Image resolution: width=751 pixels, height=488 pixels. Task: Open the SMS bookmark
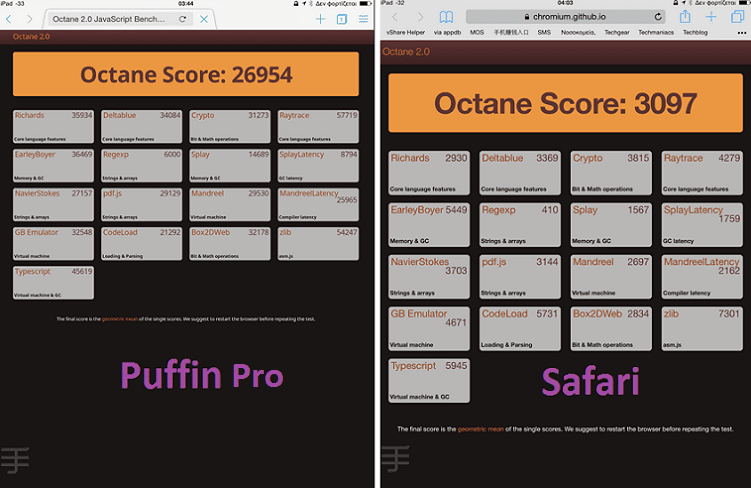[x=544, y=33]
